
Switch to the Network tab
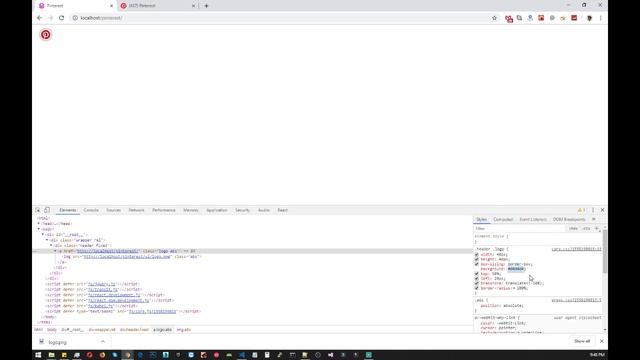pyautogui.click(x=136, y=210)
